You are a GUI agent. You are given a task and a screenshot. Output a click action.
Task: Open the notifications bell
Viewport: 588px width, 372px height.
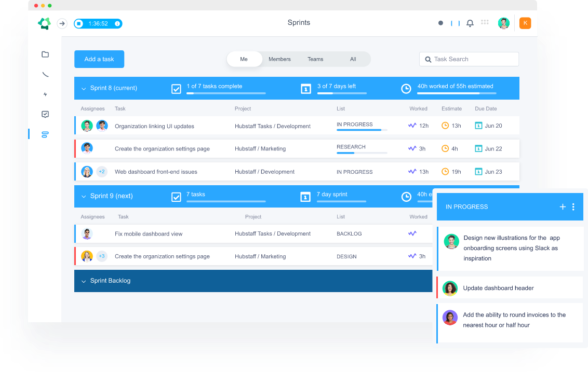click(470, 23)
